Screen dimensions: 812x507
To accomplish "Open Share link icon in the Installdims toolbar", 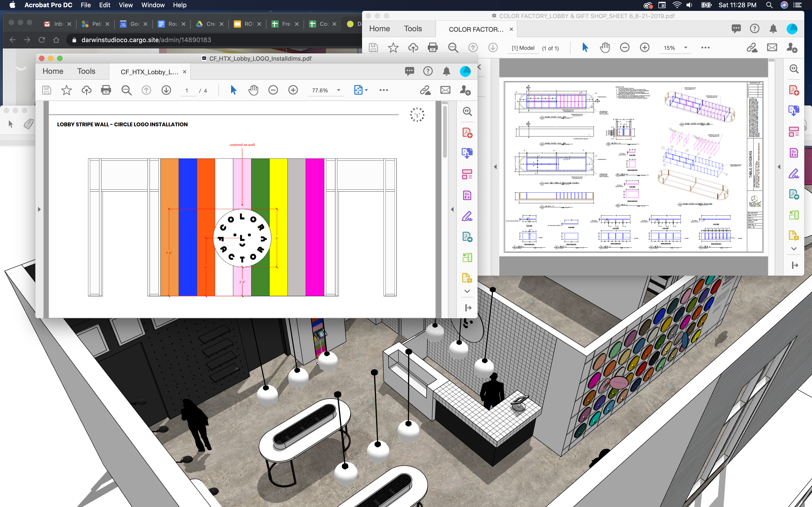I will pyautogui.click(x=425, y=90).
